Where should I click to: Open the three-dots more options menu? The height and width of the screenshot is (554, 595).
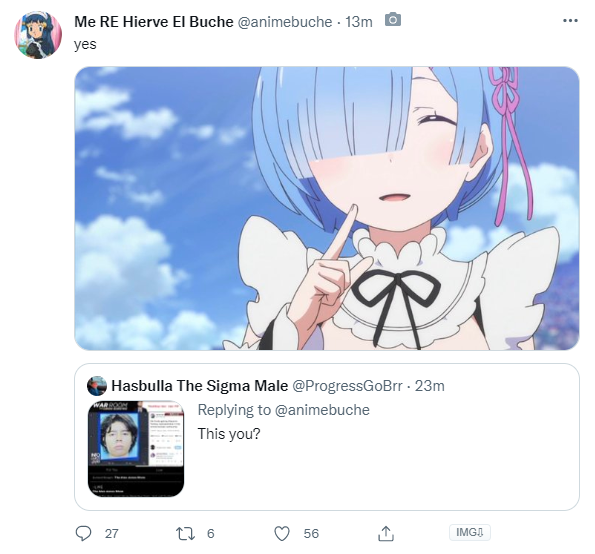(570, 20)
